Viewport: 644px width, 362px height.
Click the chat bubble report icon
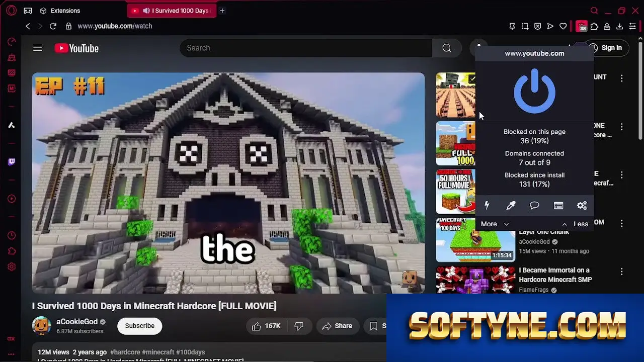click(x=534, y=205)
